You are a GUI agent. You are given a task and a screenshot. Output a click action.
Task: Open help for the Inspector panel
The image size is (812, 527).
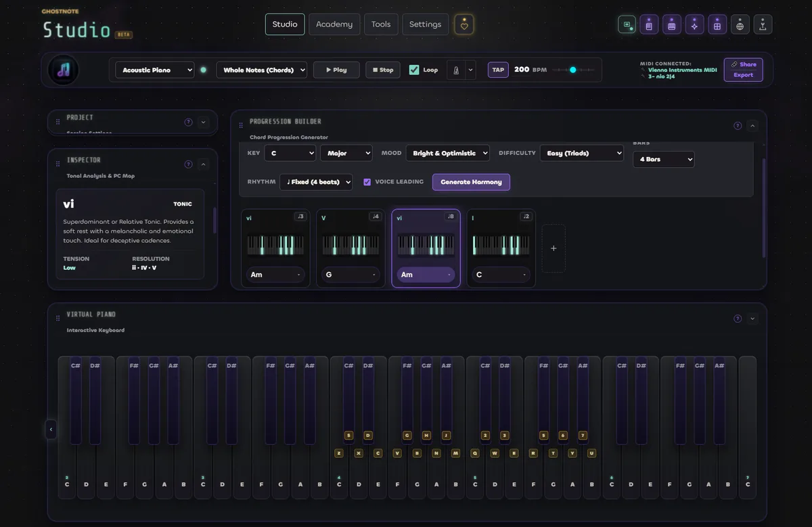(189, 164)
